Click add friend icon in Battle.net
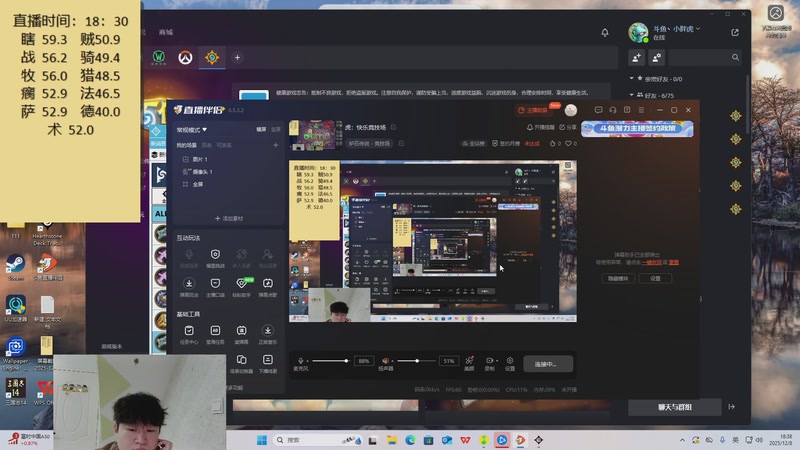Image resolution: width=800 pixels, height=450 pixels. point(637,58)
